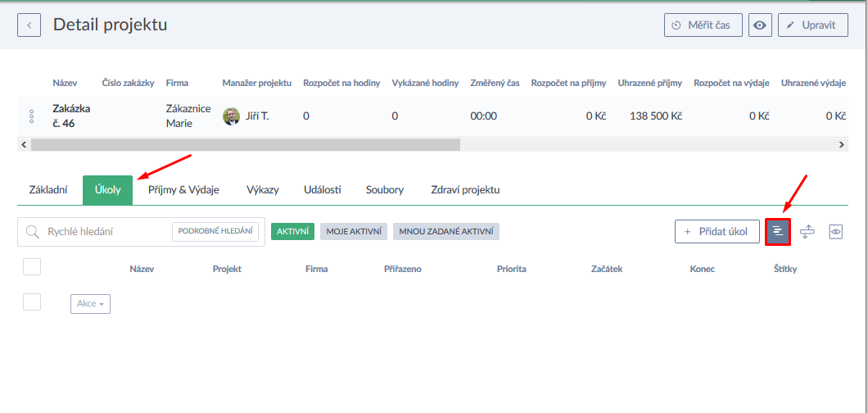Switch to the highlighted Gantt view icon

778,232
